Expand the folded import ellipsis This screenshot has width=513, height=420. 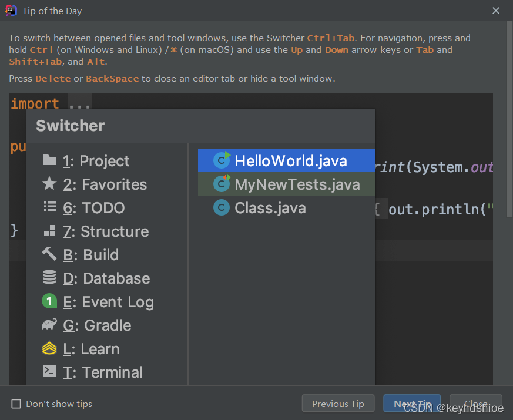pyautogui.click(x=79, y=102)
